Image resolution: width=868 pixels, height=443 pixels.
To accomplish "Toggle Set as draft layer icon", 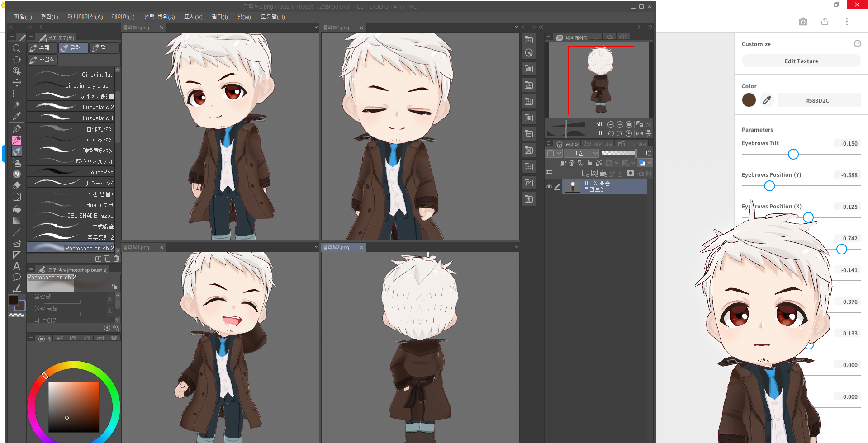I will click(581, 163).
